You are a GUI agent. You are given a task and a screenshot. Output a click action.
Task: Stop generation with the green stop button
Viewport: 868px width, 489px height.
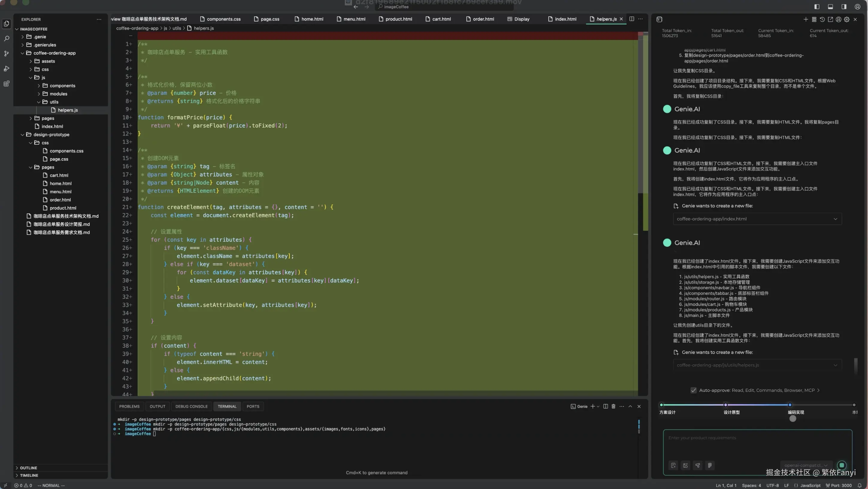click(x=841, y=465)
